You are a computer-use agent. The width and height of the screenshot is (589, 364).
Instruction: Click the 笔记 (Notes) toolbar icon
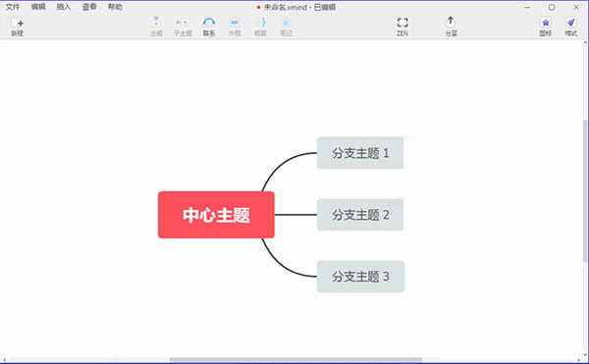point(286,26)
